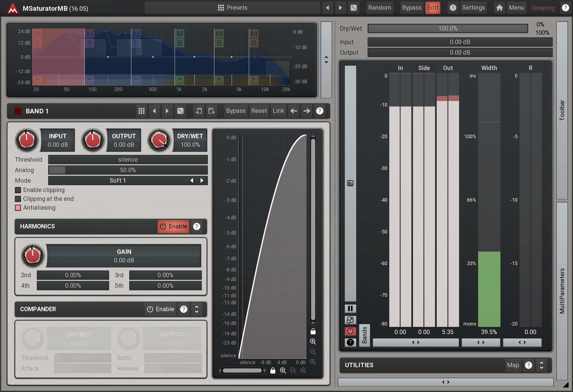Click the meter histogram icon on the strip
Image resolution: width=573 pixels, height=392 pixels.
[350, 183]
